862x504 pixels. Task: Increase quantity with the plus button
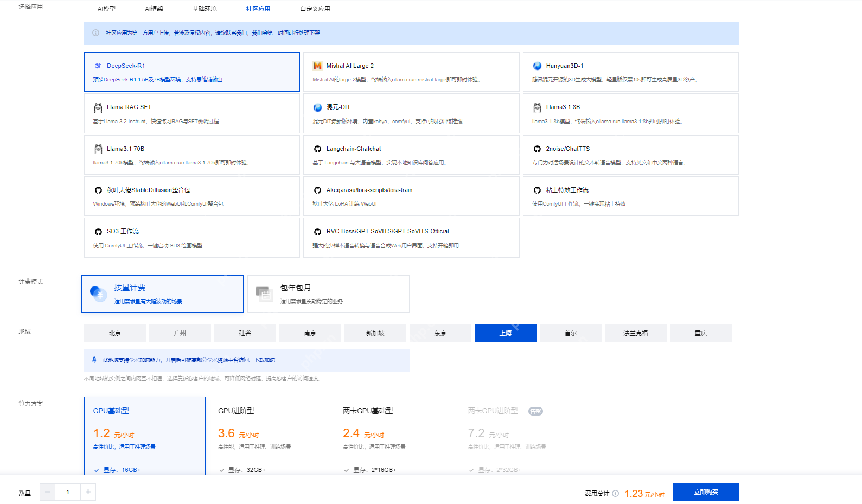tap(88, 492)
